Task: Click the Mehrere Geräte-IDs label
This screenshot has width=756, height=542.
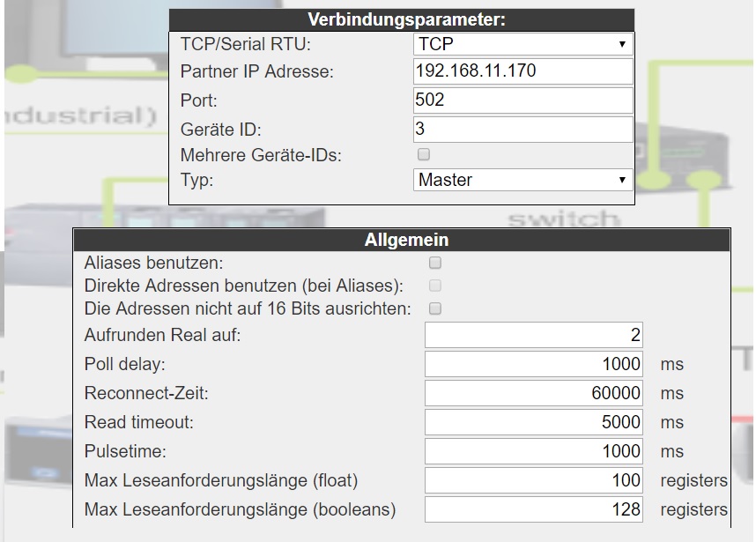Action: 261,155
